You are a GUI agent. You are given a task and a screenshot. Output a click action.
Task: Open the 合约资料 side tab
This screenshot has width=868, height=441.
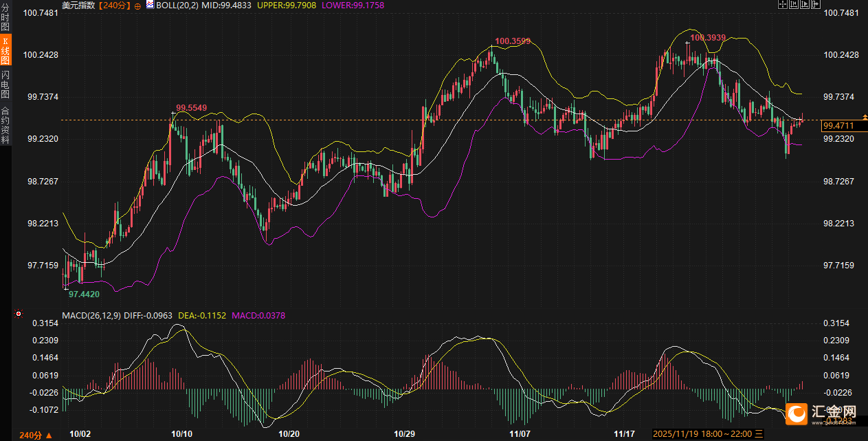pyautogui.click(x=5, y=125)
